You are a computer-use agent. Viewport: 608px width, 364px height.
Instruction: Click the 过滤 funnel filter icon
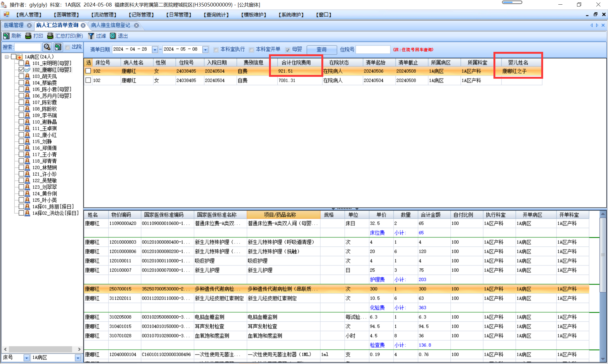(91, 36)
